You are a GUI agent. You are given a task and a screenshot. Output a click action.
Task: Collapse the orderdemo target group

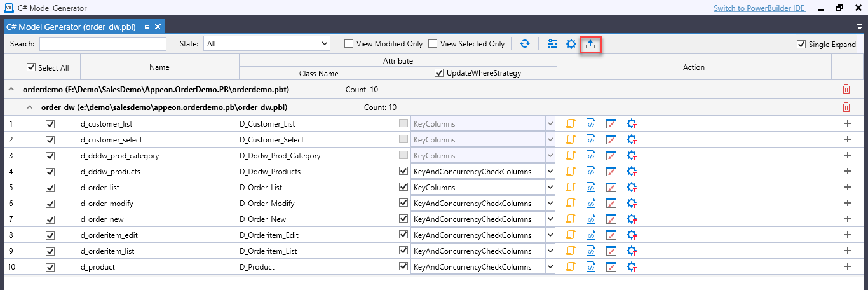click(11, 90)
